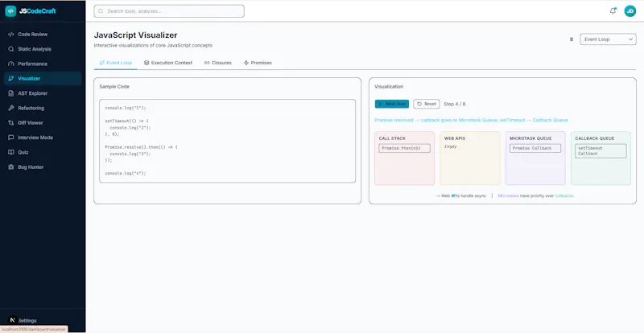Click the list icon beside Event Loop dropdown
Image resolution: width=644 pixels, height=333 pixels.
coord(572,39)
